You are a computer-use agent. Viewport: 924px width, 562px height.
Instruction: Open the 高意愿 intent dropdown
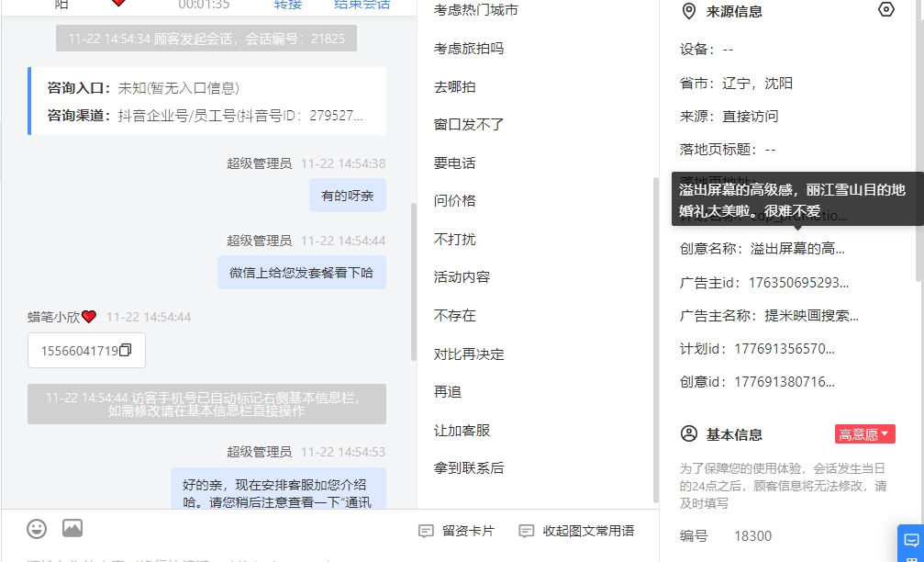point(864,434)
